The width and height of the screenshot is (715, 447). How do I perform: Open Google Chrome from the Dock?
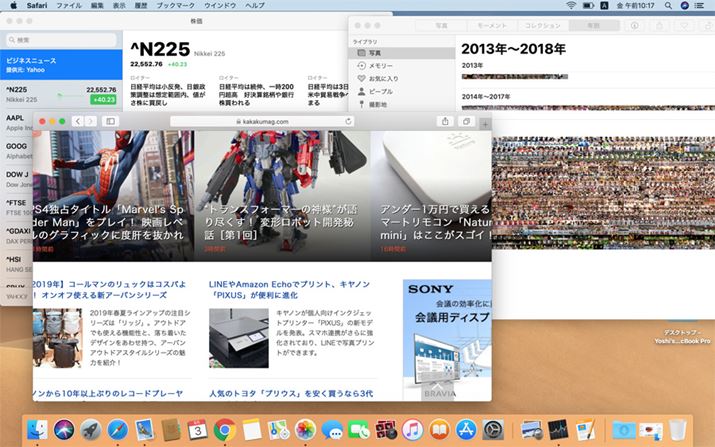coord(224,430)
